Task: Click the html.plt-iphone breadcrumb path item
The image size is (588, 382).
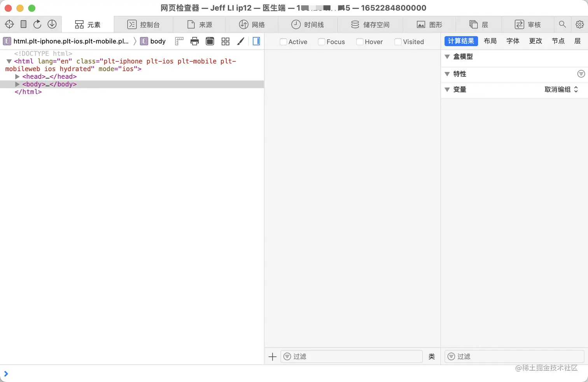Action: [x=71, y=41]
